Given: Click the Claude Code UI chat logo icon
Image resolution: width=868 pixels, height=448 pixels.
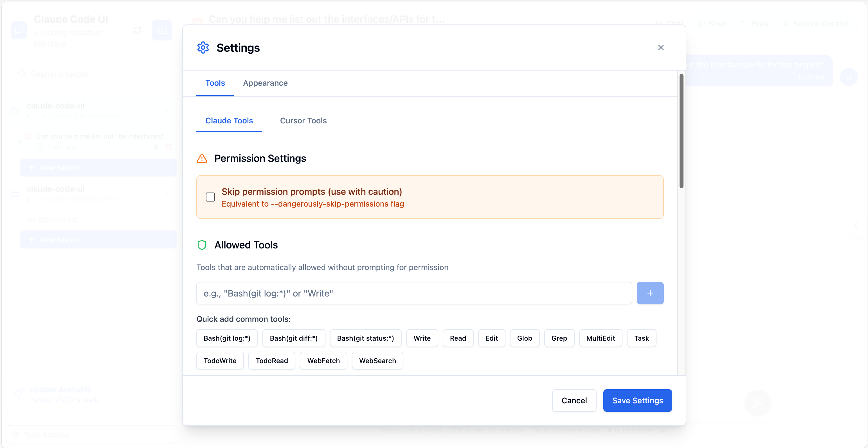Looking at the screenshot, I should click(x=19, y=30).
